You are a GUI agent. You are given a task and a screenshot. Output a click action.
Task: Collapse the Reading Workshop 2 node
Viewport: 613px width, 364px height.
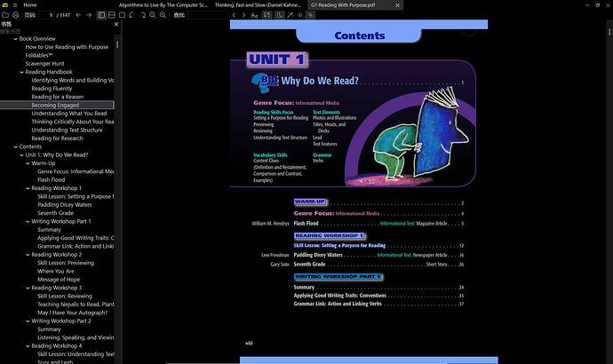tap(28, 255)
